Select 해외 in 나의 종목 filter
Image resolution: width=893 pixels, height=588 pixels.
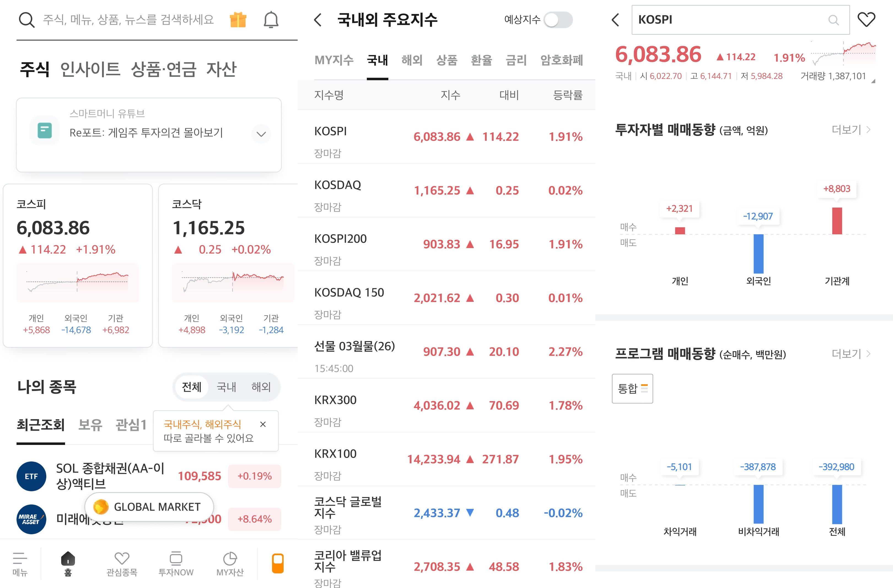(x=261, y=387)
